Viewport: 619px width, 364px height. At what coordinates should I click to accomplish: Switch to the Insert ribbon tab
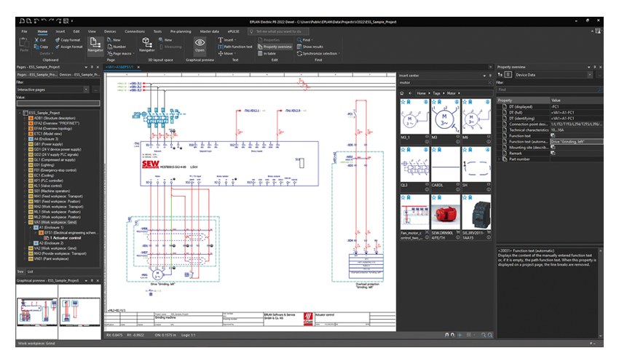tap(60, 31)
